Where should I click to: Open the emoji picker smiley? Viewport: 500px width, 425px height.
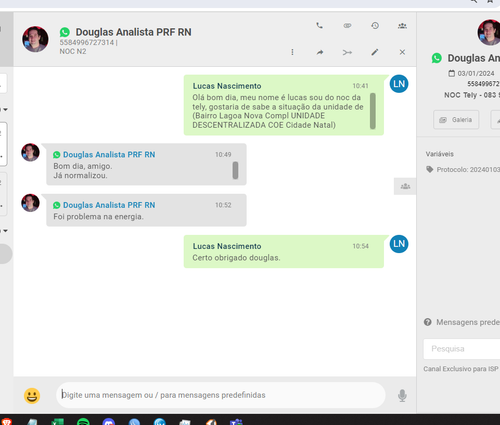[x=32, y=396]
